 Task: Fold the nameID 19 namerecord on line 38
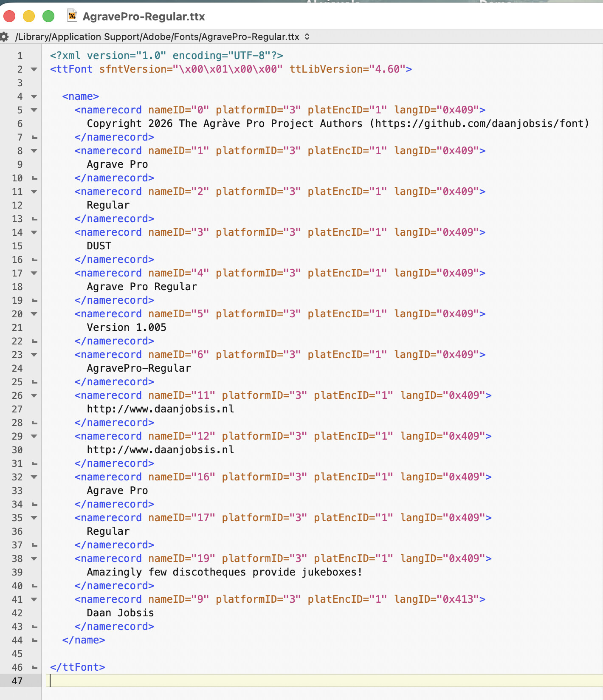pyautogui.click(x=34, y=559)
